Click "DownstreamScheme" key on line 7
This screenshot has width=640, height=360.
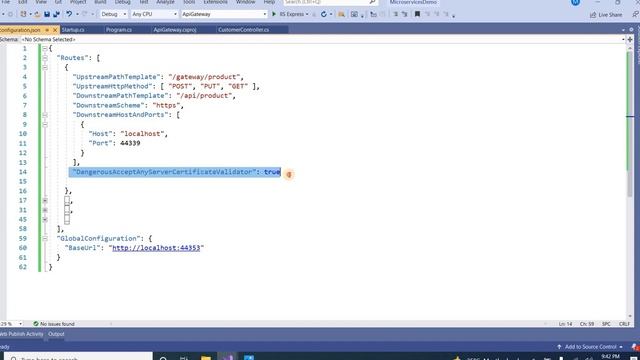(x=109, y=105)
